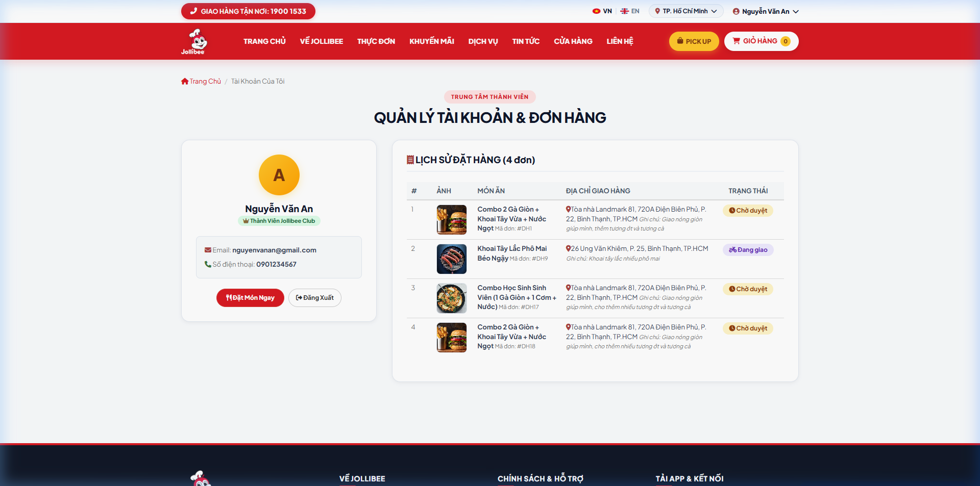Click Đặt Món Ngay button
The width and height of the screenshot is (980, 486).
(x=250, y=298)
